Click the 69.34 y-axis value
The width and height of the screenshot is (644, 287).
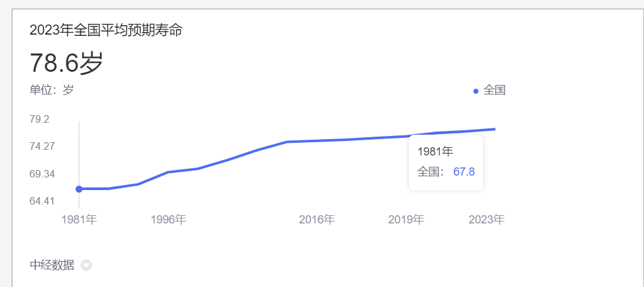tap(42, 174)
